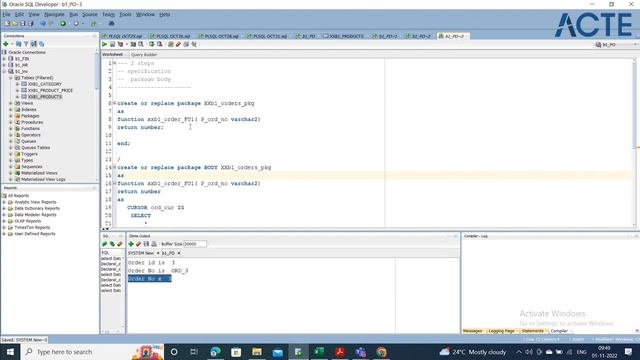Open Excel from the taskbar

click(319, 352)
